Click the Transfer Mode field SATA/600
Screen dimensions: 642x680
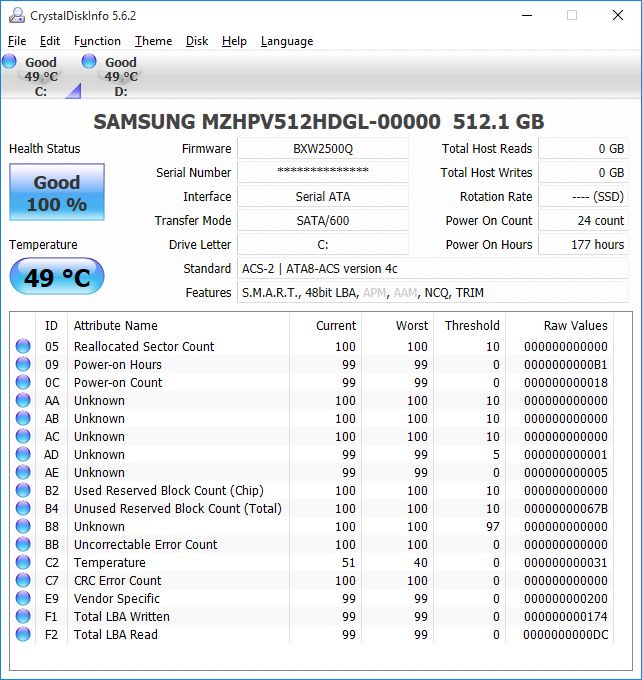[x=323, y=220]
